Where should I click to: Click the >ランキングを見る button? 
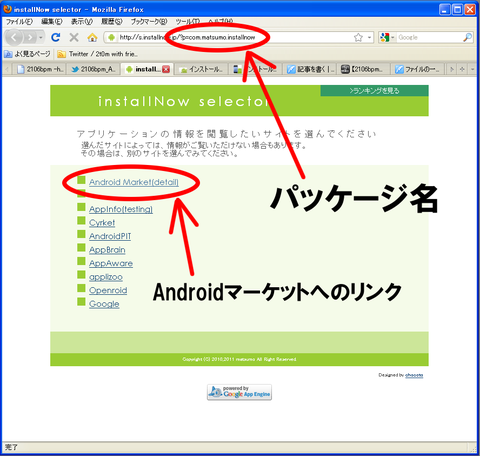pyautogui.click(x=374, y=91)
